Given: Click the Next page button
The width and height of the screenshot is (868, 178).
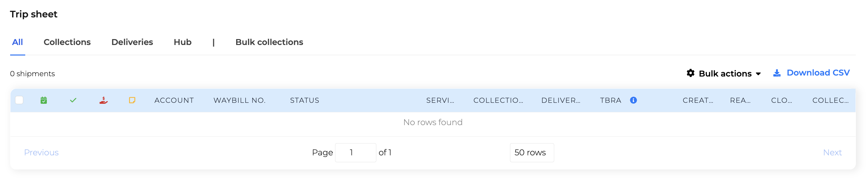Looking at the screenshot, I should 832,153.
